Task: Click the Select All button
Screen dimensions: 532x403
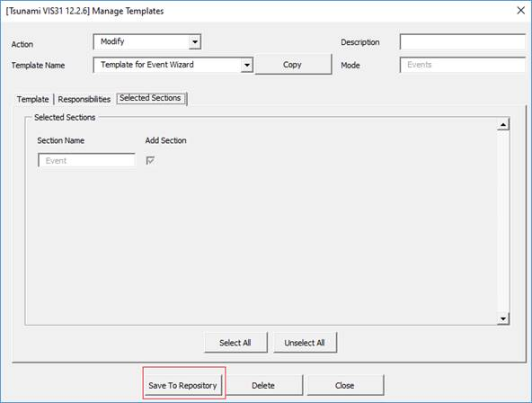Action: (x=235, y=343)
